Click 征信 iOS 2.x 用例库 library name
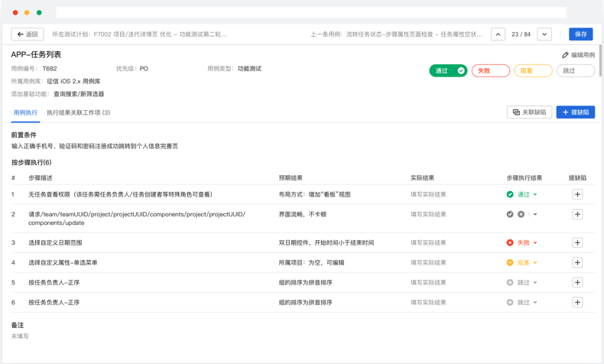 tap(73, 81)
